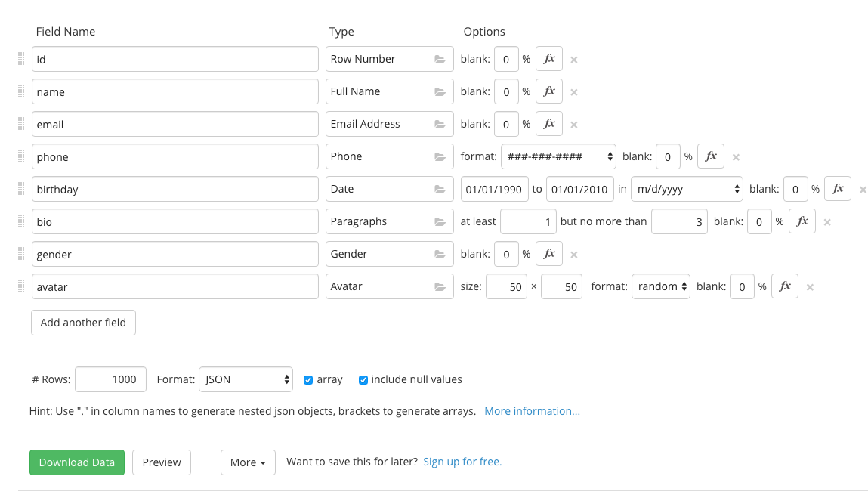Expand the m/d/yyyy date format dropdown
Image resolution: width=868 pixels, height=504 pixels.
pos(687,189)
